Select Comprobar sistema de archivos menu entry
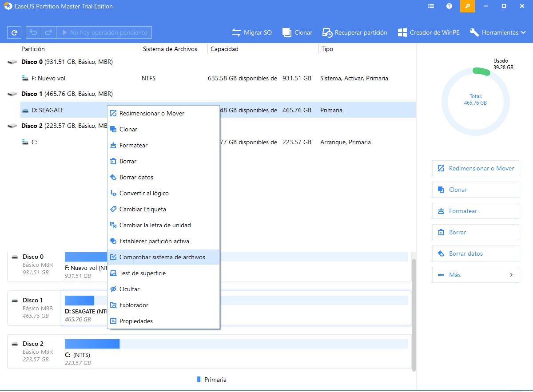 click(163, 257)
